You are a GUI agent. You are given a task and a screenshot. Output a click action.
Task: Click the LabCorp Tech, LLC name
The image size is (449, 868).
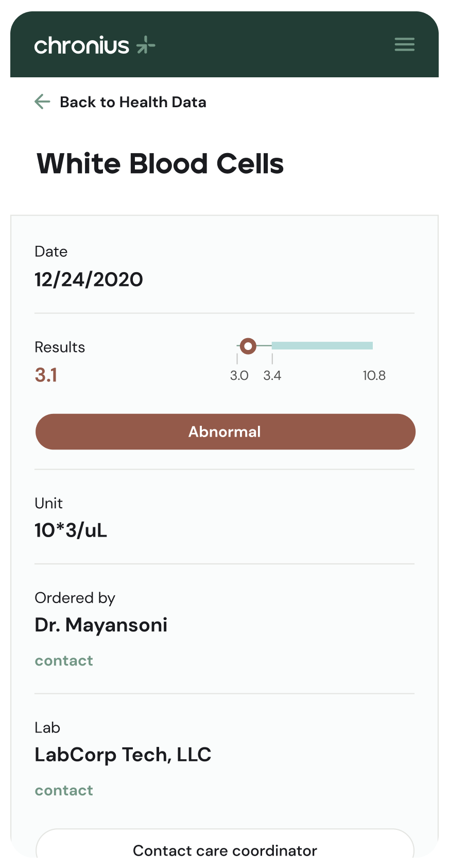click(x=123, y=755)
